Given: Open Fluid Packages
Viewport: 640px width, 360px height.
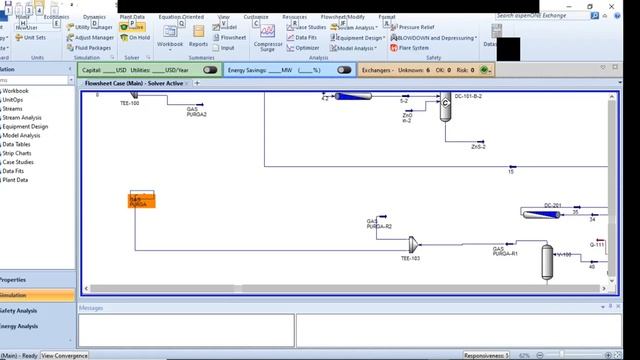Looking at the screenshot, I should click(89, 48).
